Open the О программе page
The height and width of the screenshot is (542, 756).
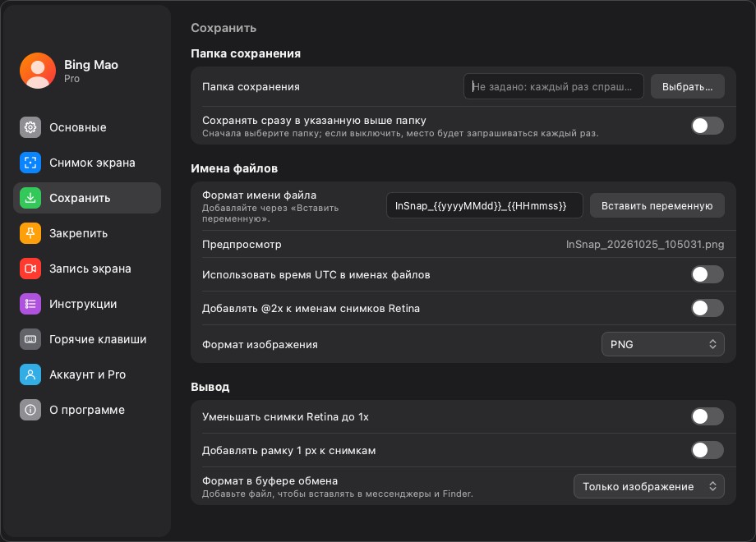click(x=87, y=410)
